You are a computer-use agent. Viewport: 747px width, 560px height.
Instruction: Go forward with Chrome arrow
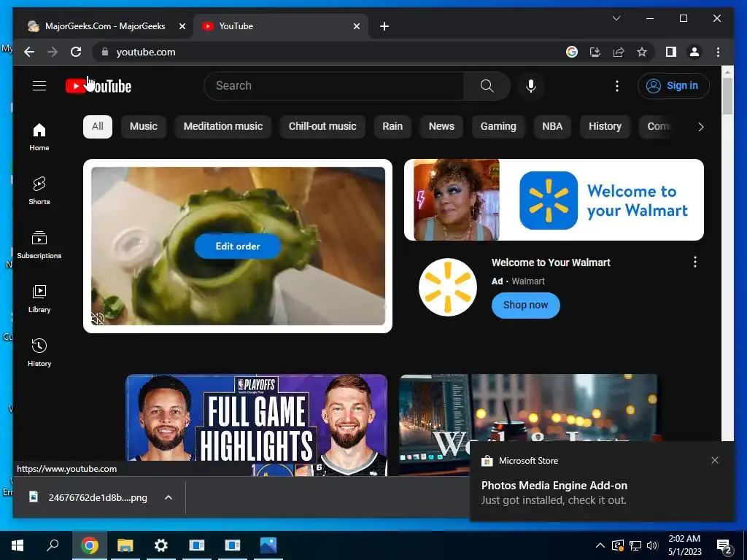coord(53,52)
